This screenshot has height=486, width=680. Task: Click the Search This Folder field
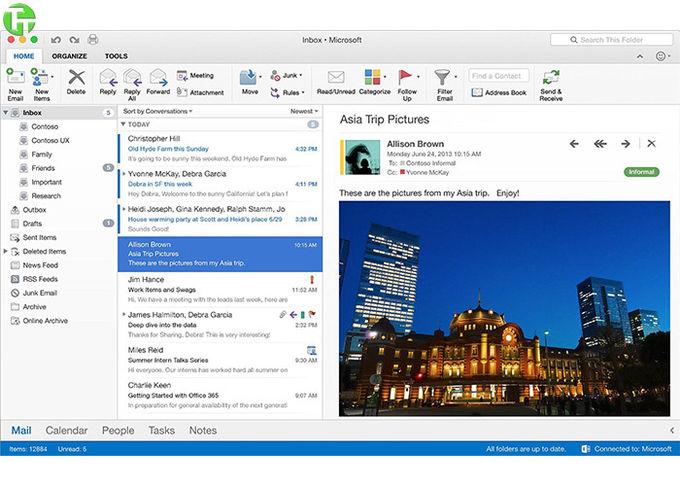tap(611, 40)
